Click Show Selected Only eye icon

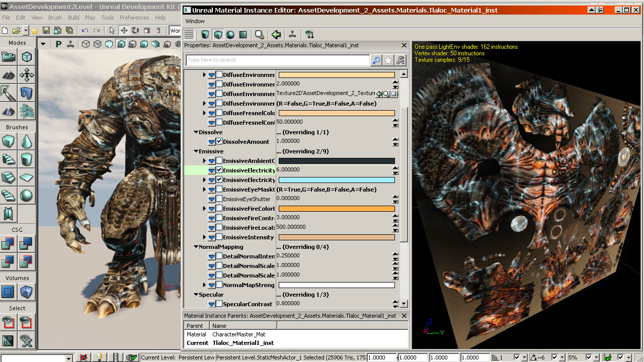8,322
